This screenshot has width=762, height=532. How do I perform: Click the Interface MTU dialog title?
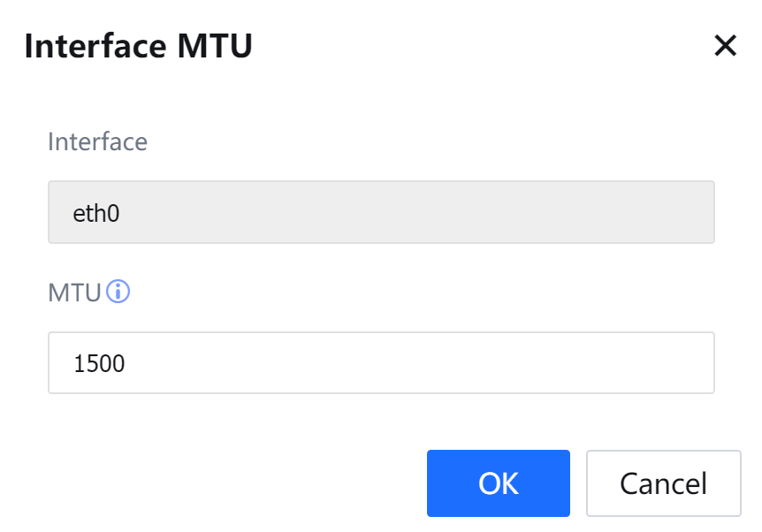pos(138,46)
